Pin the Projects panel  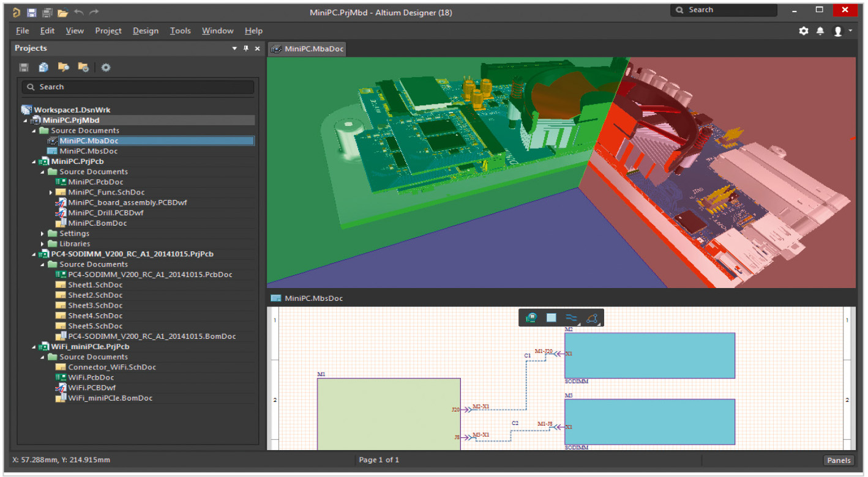246,48
